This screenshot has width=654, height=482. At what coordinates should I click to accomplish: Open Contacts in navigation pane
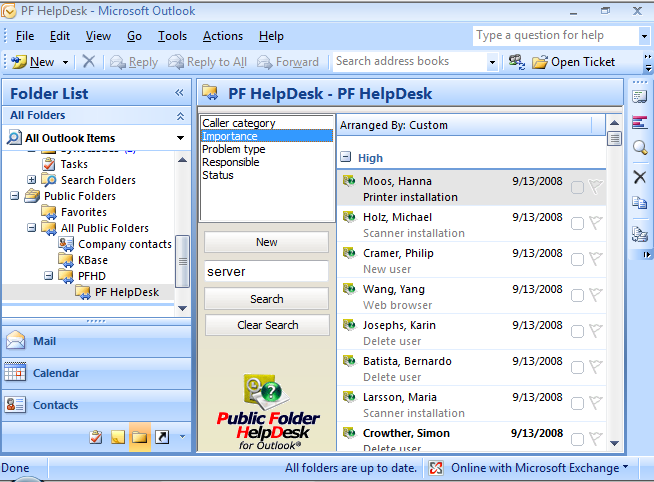pos(97,405)
